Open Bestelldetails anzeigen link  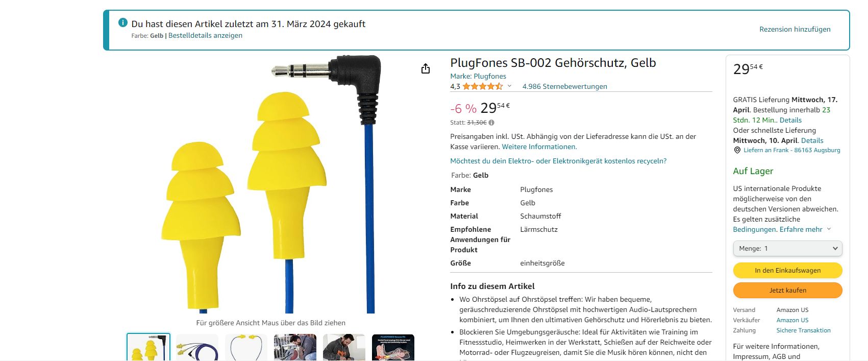205,35
